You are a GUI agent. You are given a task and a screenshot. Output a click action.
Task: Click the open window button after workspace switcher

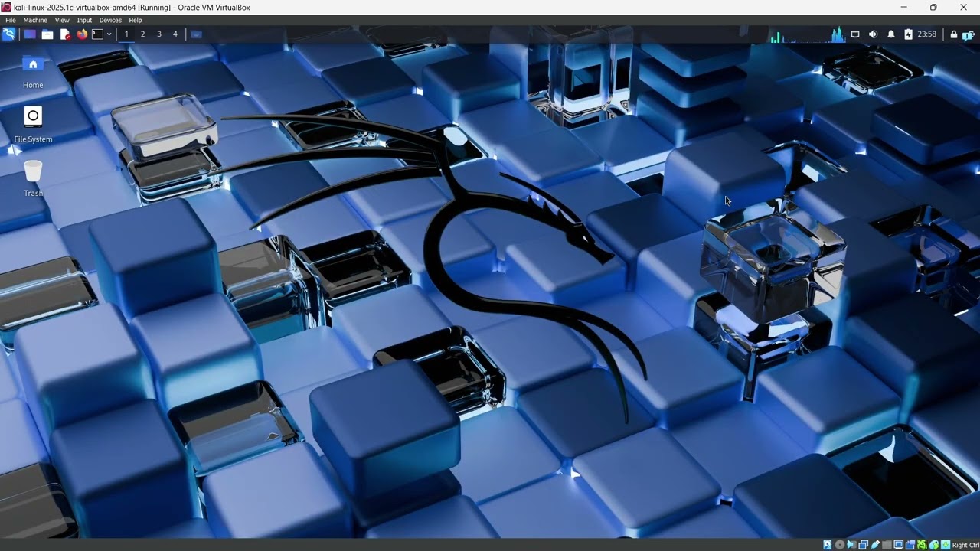197,34
